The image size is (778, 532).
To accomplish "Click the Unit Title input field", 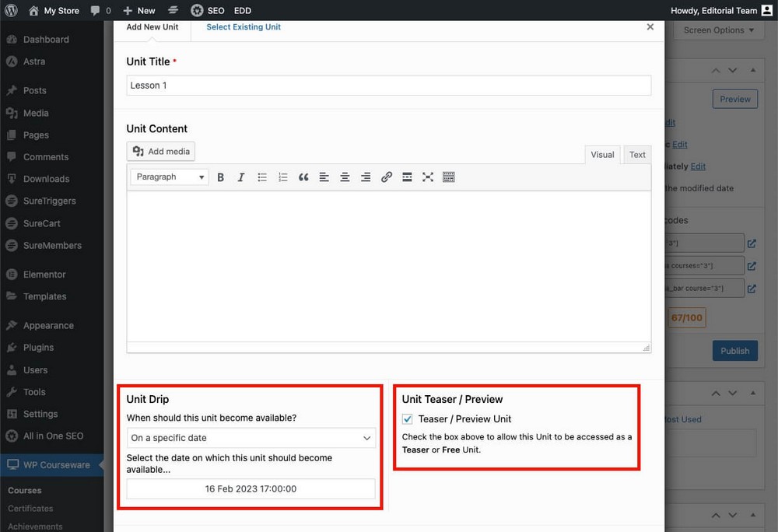I will (388, 86).
